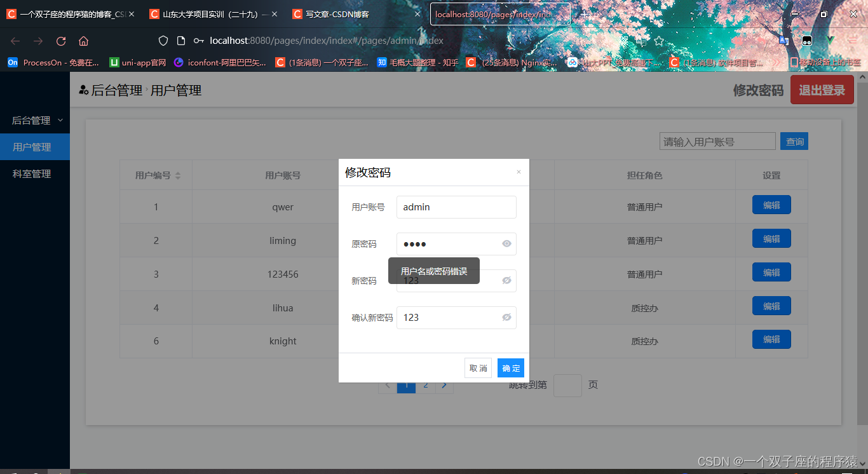
Task: Click the 请输入用户账号 search box
Action: coord(717,142)
